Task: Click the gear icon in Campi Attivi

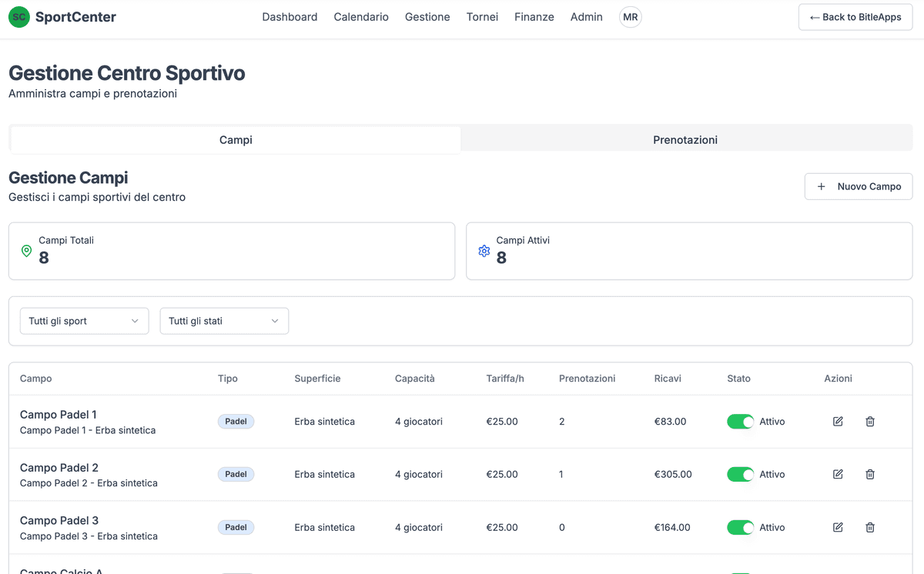Action: point(484,251)
